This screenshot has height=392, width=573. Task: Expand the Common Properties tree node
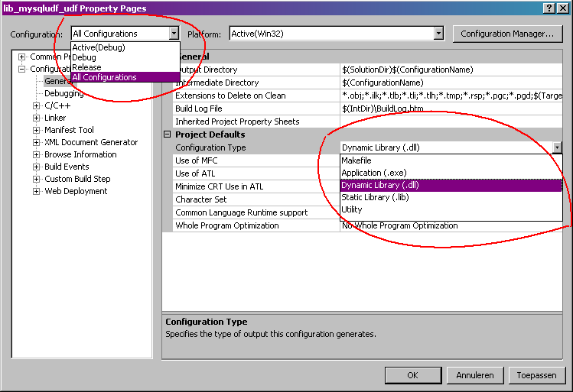(22, 57)
